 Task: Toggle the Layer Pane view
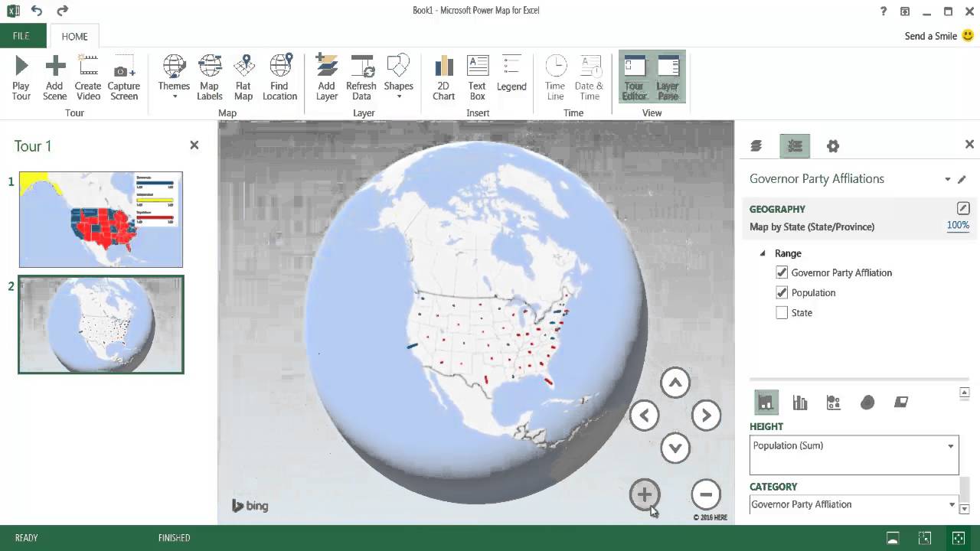[x=668, y=78]
